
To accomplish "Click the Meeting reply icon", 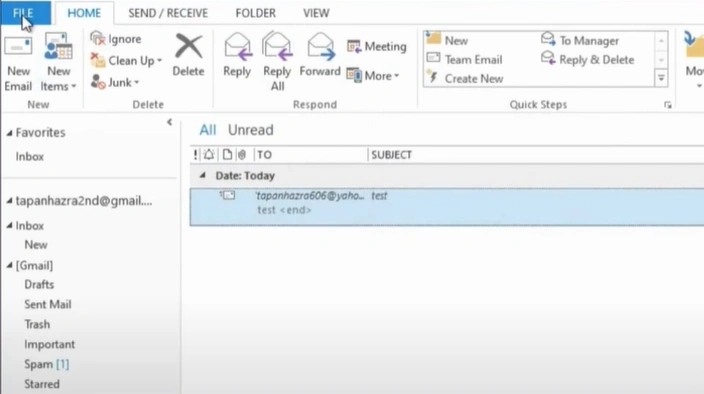I will [354, 46].
